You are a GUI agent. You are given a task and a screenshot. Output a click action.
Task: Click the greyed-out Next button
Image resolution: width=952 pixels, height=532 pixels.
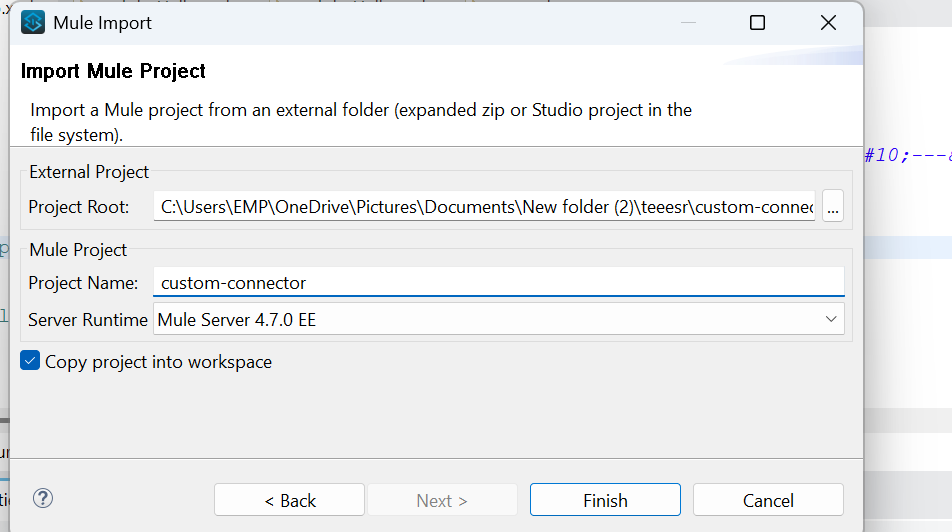442,500
